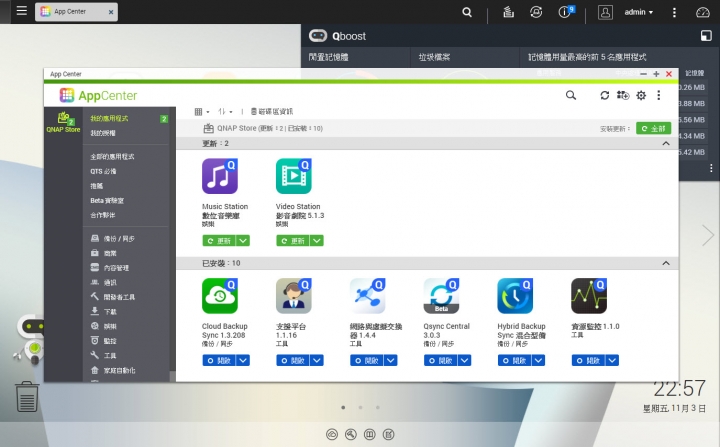
Task: Close the App Center taskbar tab
Action: tap(111, 12)
